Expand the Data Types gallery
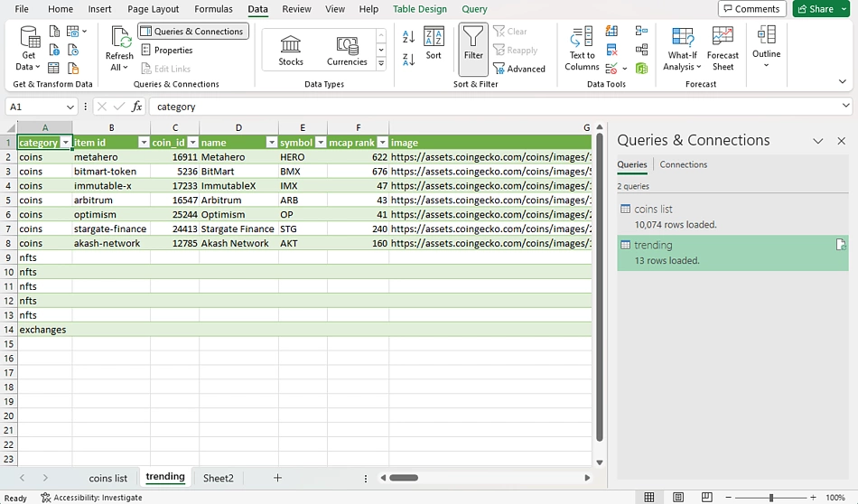Image resolution: width=858 pixels, height=504 pixels. click(381, 64)
